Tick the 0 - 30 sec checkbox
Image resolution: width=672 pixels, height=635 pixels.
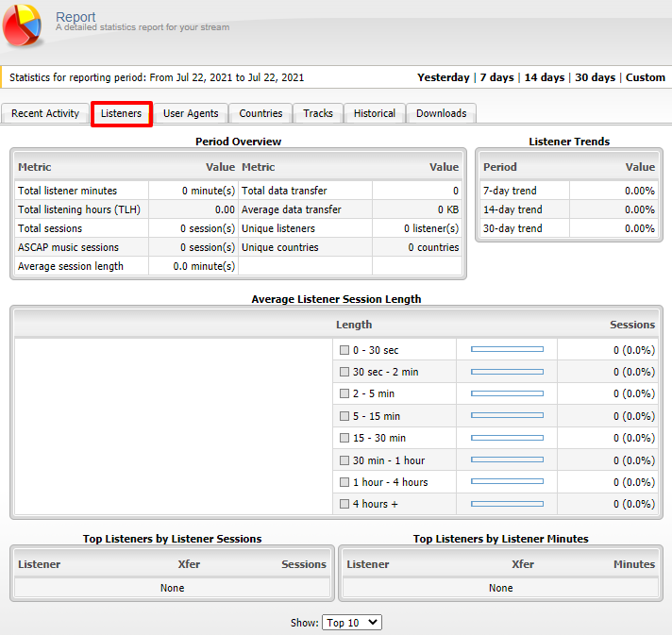tap(344, 350)
